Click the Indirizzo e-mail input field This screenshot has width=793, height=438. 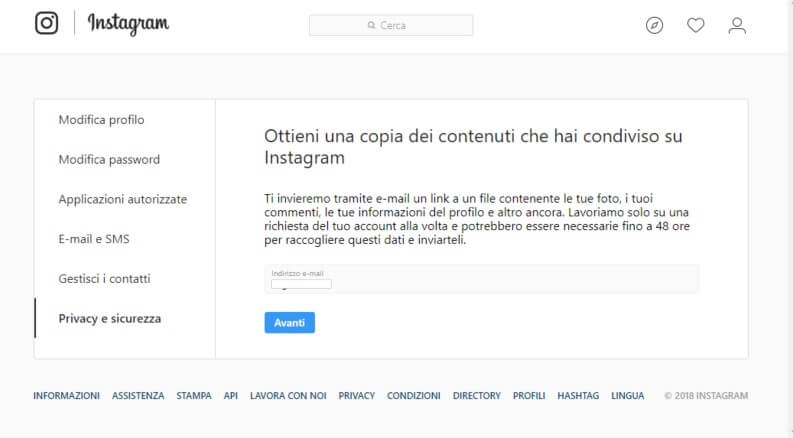coord(481,279)
